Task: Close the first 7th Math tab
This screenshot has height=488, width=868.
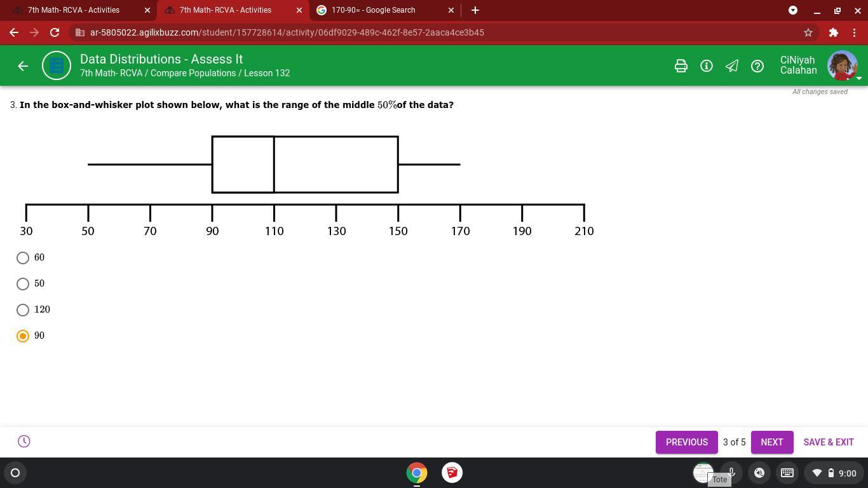Action: click(x=147, y=10)
